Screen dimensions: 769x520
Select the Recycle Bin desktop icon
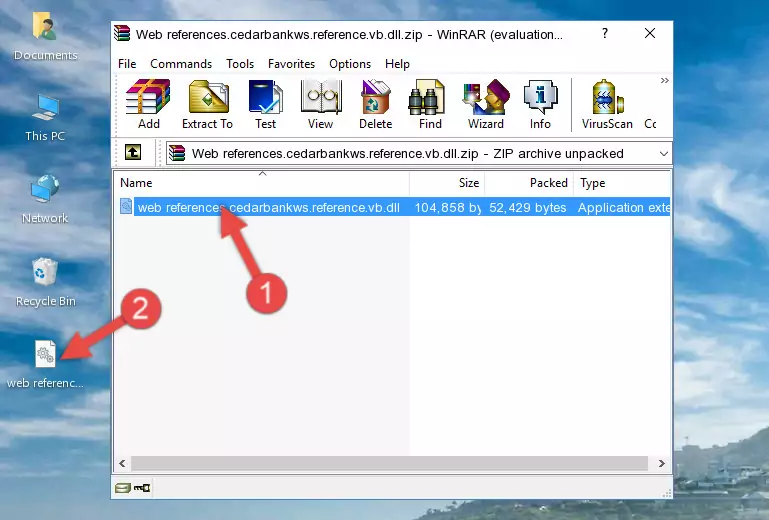coord(46,283)
